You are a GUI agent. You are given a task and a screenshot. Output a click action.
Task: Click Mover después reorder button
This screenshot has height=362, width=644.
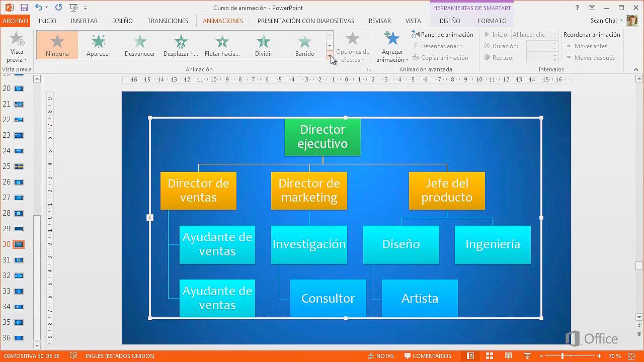click(x=590, y=58)
